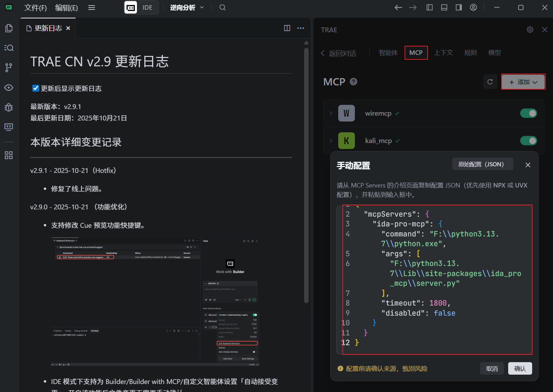553x392 pixels.
Task: Open editor more actions ellipsis
Action: (301, 28)
